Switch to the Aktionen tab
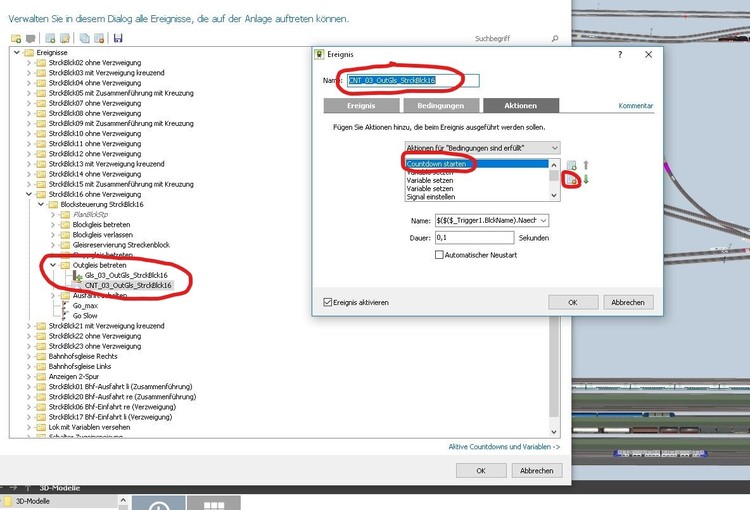 point(521,106)
